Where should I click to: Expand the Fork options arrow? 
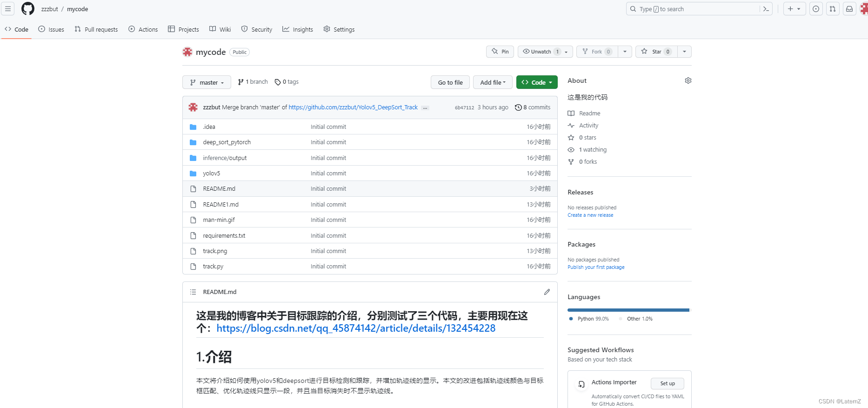coord(625,52)
